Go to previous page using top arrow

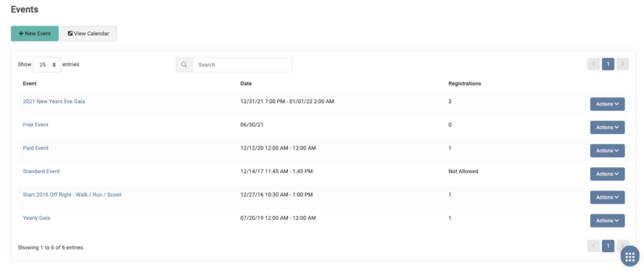tap(594, 64)
